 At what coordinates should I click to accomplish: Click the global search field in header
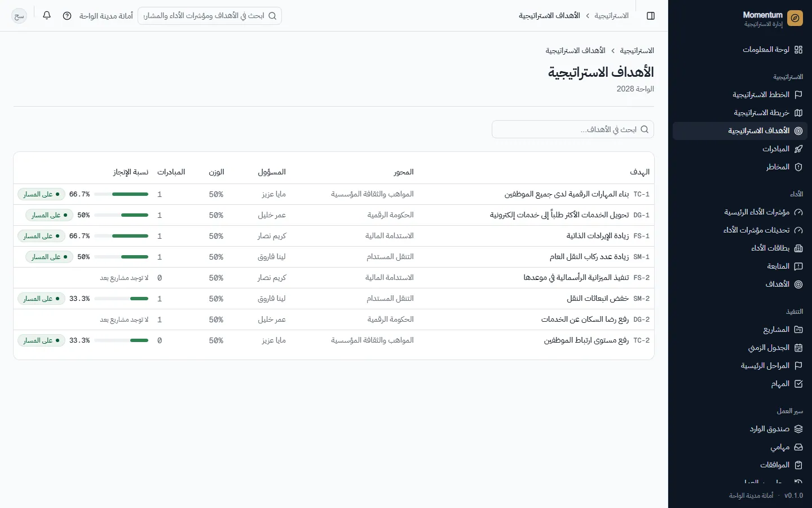pos(210,16)
